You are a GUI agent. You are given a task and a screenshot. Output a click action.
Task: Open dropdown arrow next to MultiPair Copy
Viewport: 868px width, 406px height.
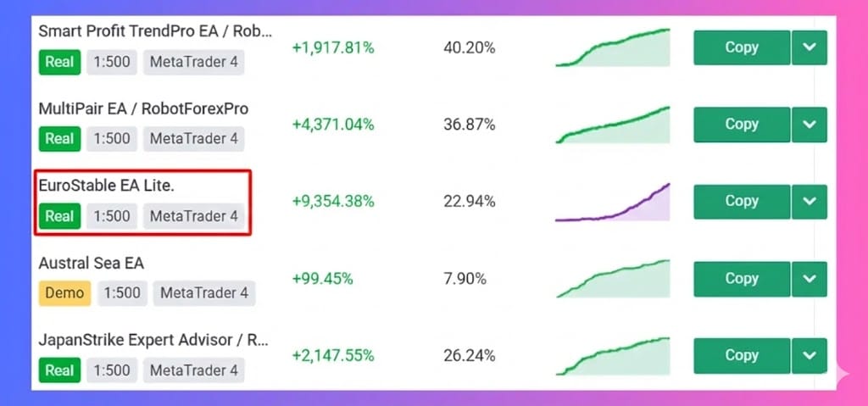pos(809,125)
